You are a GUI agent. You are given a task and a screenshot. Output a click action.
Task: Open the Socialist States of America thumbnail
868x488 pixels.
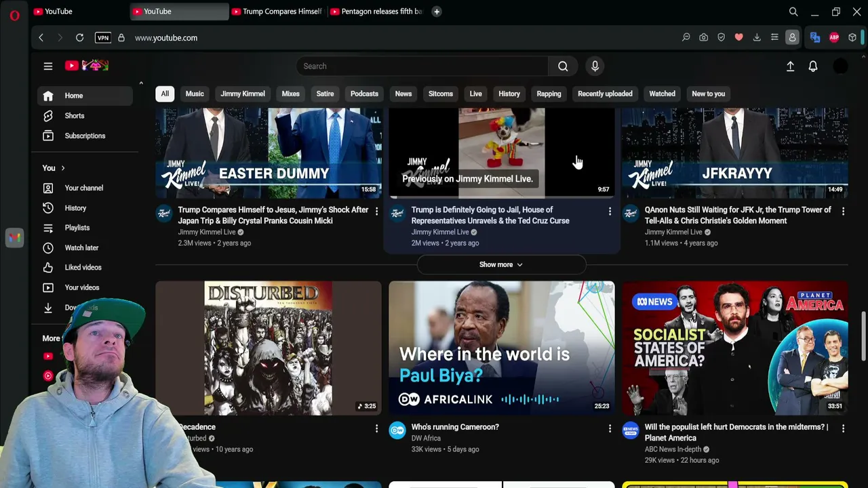pyautogui.click(x=735, y=348)
